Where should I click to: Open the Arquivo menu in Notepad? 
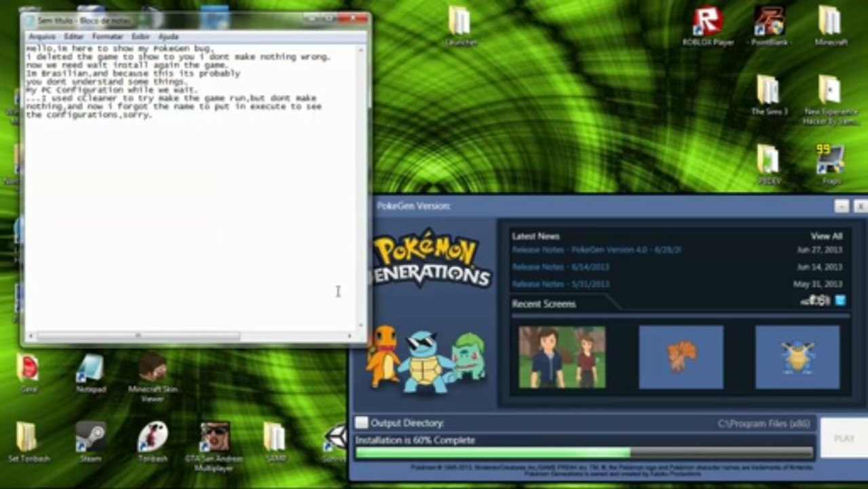(x=42, y=36)
